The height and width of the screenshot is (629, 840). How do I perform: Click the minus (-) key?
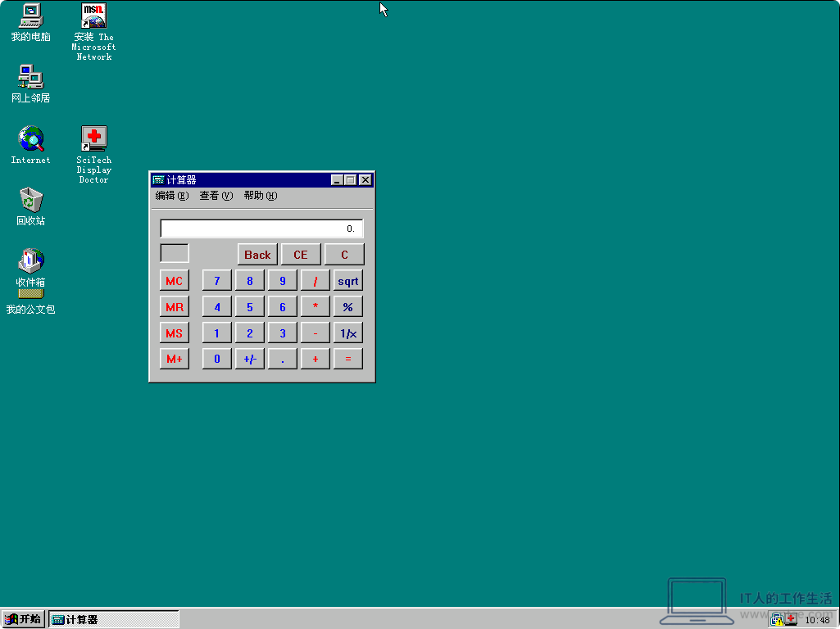(x=315, y=333)
